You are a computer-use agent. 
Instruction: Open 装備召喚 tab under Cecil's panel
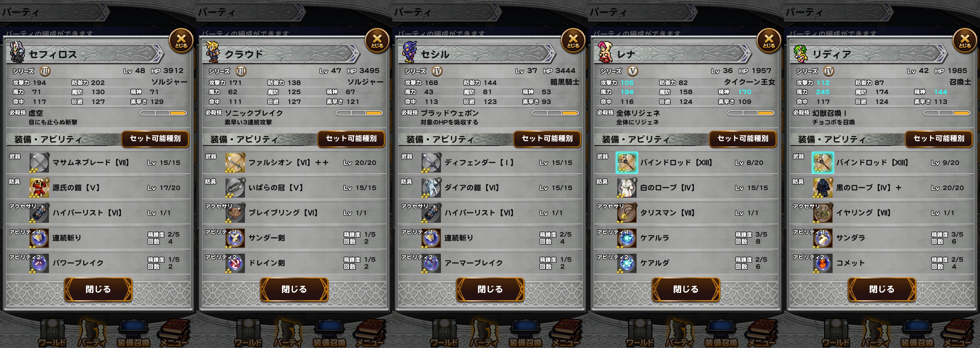[525, 333]
